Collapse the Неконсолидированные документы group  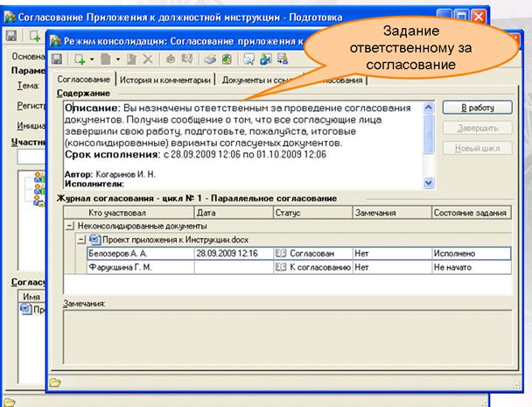point(69,226)
